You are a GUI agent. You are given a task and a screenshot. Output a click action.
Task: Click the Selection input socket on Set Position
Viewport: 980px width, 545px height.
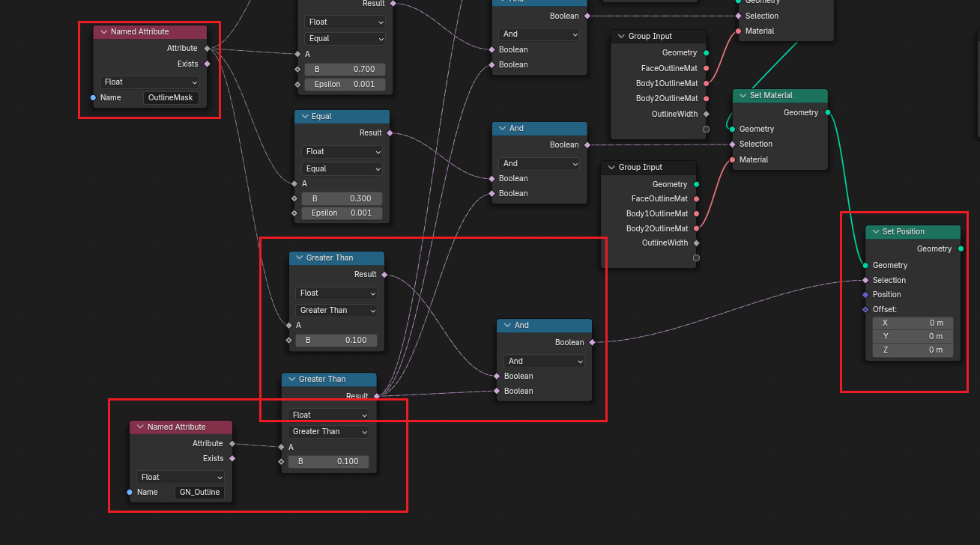865,280
